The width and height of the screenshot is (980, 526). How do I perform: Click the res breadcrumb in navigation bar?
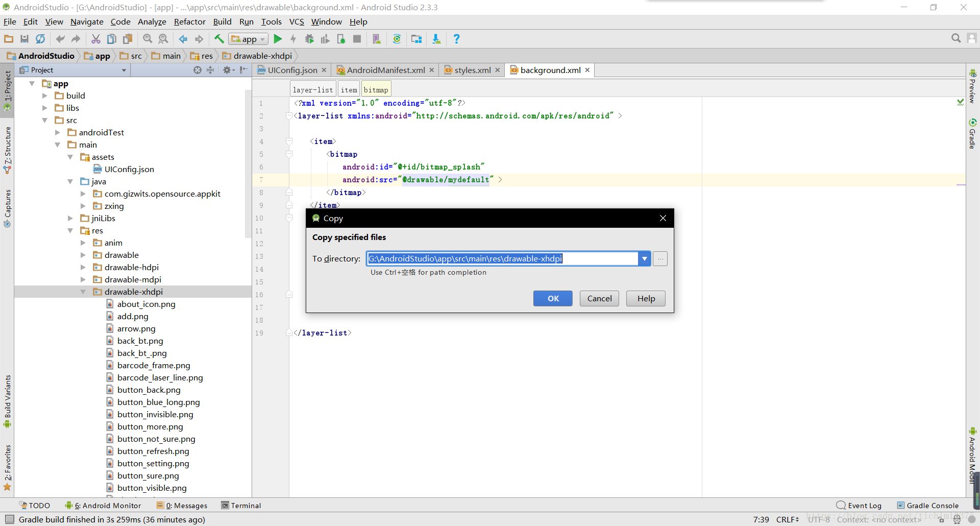click(202, 56)
